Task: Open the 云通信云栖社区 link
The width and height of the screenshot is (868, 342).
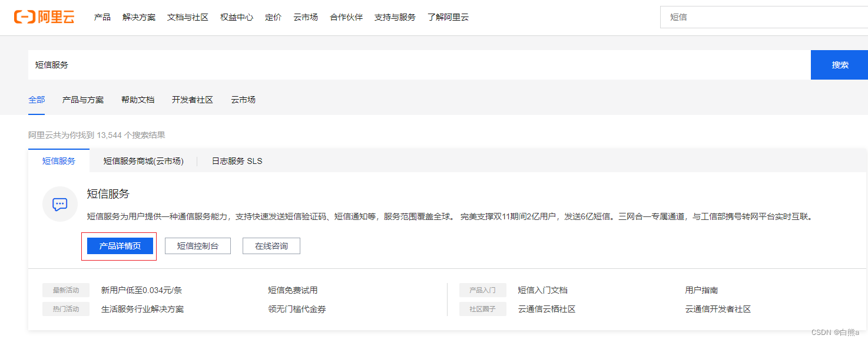Action: coord(547,309)
